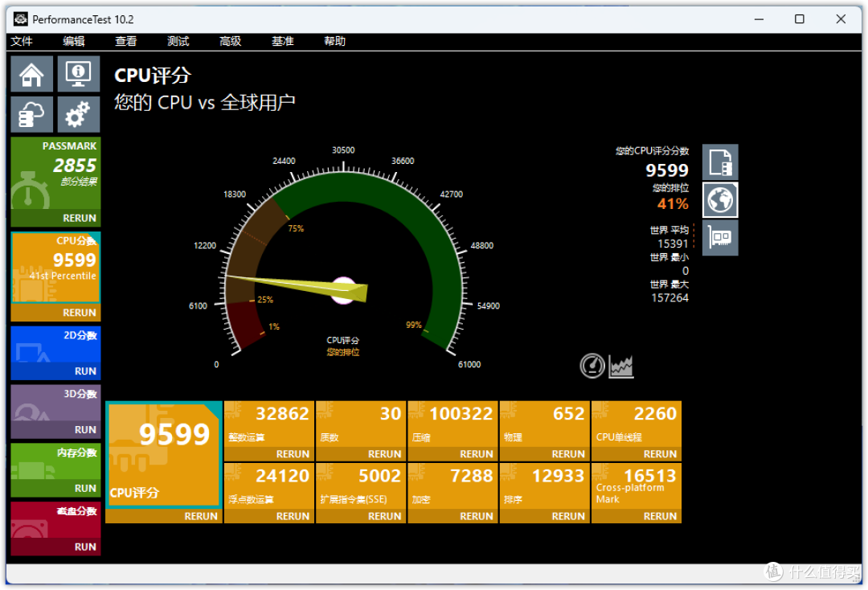Click the 12933 排序 score
The width and height of the screenshot is (868, 590).
click(x=558, y=476)
